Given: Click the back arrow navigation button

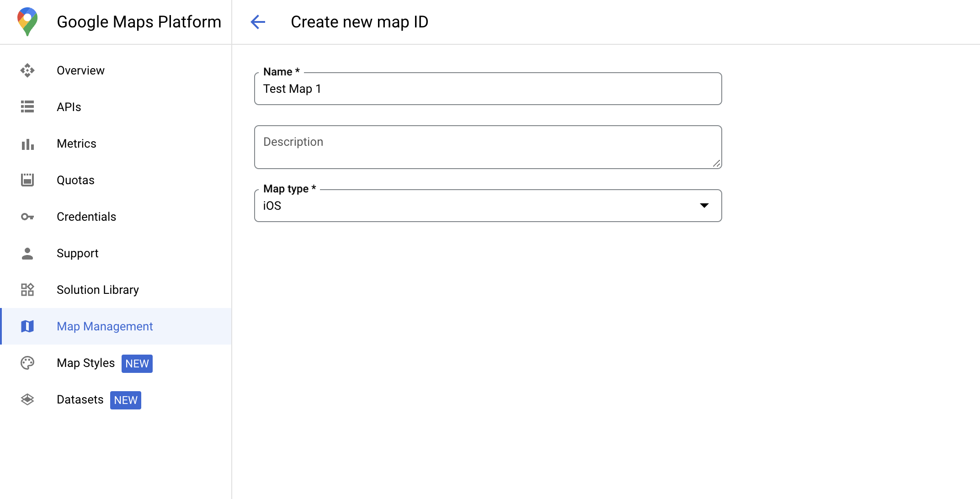Looking at the screenshot, I should (258, 21).
